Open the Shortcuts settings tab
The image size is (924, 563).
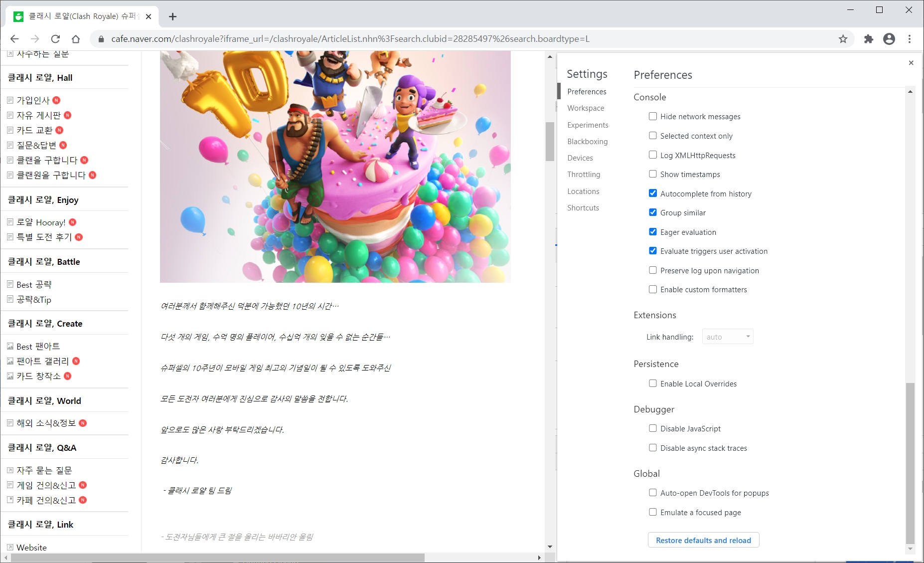(x=583, y=208)
